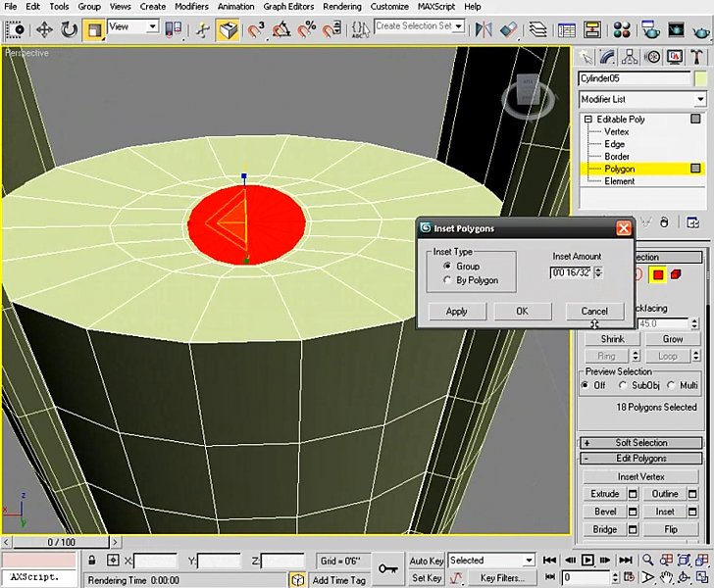Click the Select and Uniform Scale tool
714x588 pixels.
[x=94, y=29]
